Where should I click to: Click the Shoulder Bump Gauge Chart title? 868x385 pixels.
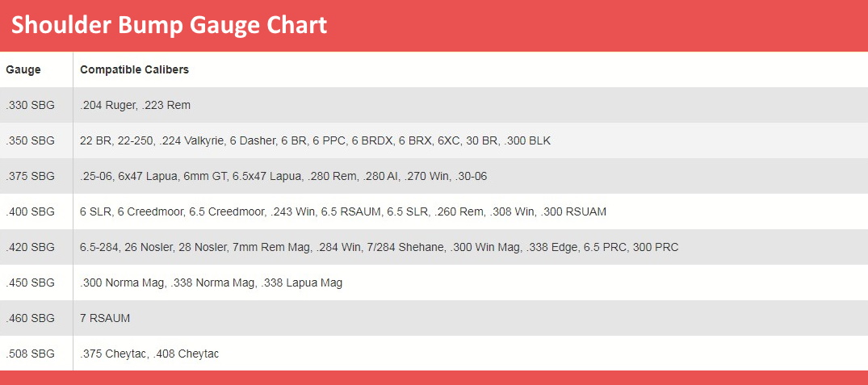click(x=169, y=26)
